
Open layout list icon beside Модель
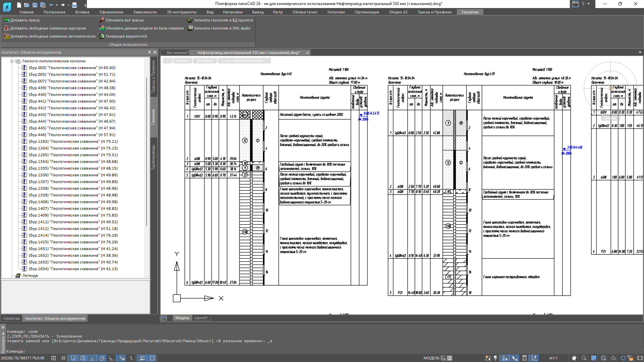164,318
